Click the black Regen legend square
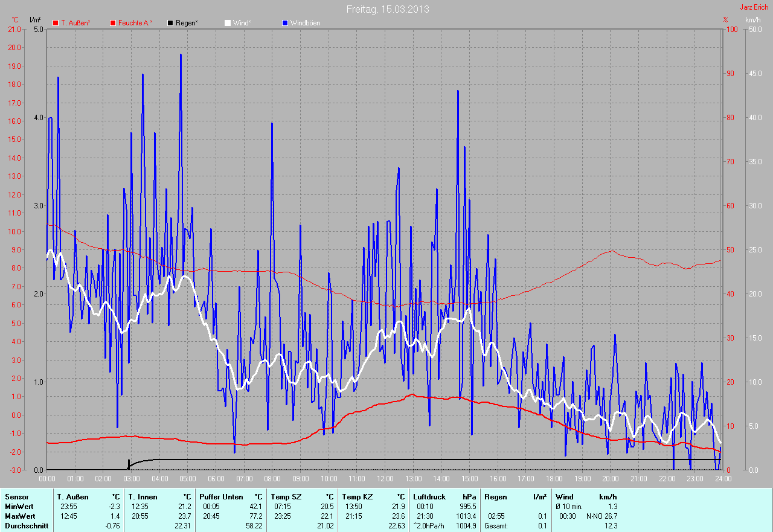Viewport: 773px width, 532px height. 171,23
